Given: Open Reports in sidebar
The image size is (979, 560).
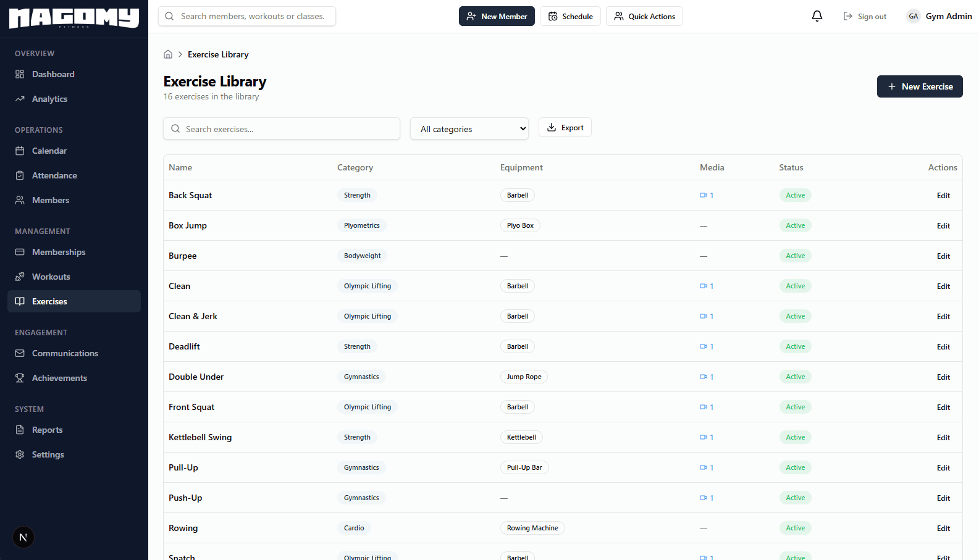Looking at the screenshot, I should click(74, 430).
